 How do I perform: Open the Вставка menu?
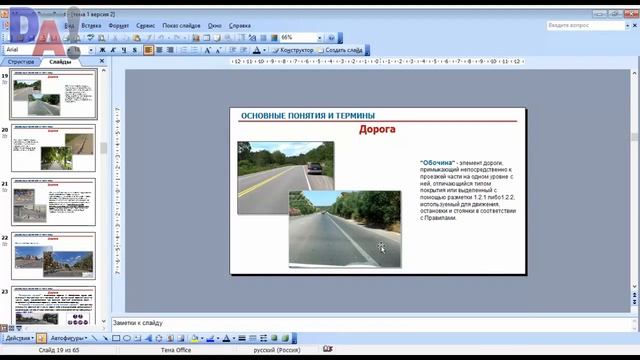click(x=91, y=26)
